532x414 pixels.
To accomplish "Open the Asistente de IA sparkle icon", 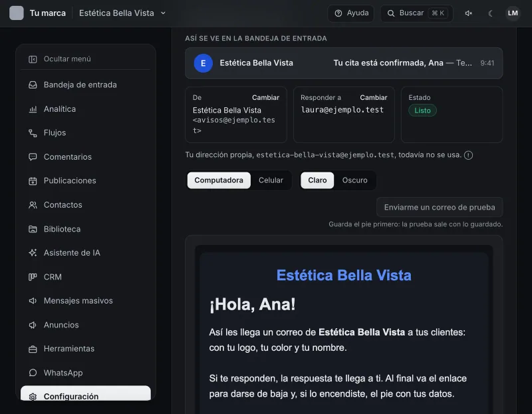I will click(33, 253).
